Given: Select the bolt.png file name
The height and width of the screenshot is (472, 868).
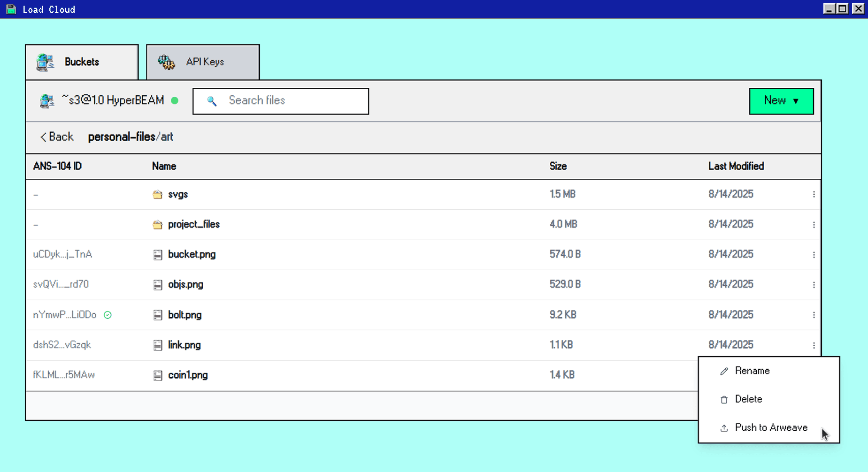Looking at the screenshot, I should (x=185, y=315).
